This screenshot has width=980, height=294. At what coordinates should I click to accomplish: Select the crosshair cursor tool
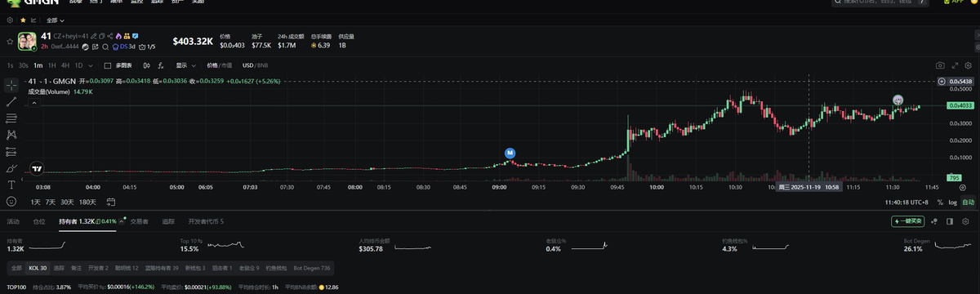(x=11, y=84)
